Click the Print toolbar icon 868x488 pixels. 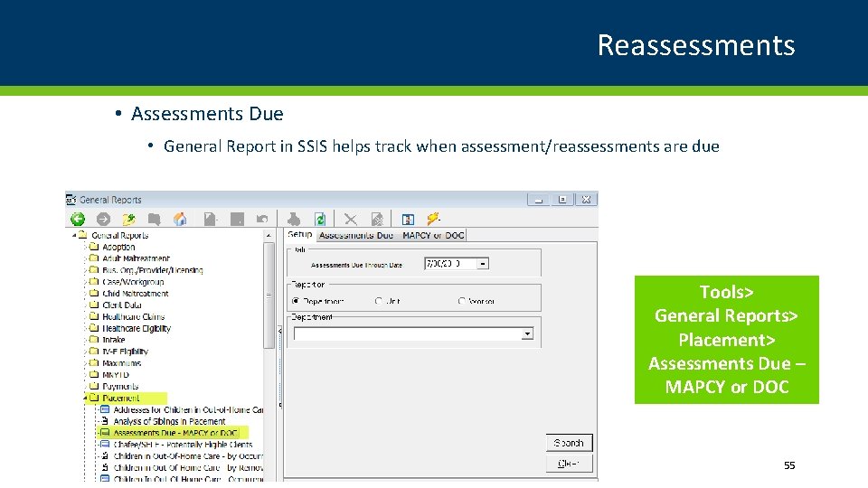coord(294,219)
